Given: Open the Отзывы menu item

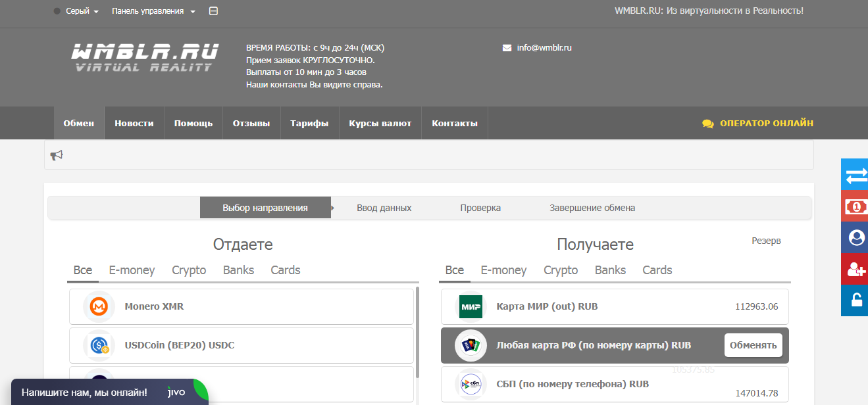Looking at the screenshot, I should click(251, 123).
